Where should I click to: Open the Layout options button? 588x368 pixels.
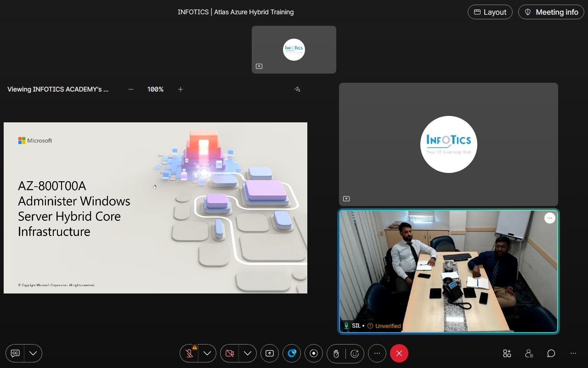490,12
